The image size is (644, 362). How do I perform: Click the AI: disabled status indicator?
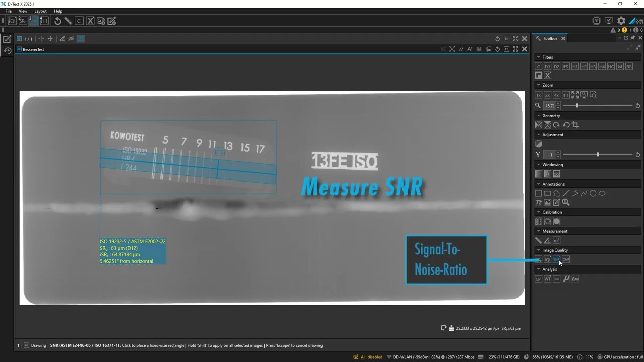click(368, 357)
